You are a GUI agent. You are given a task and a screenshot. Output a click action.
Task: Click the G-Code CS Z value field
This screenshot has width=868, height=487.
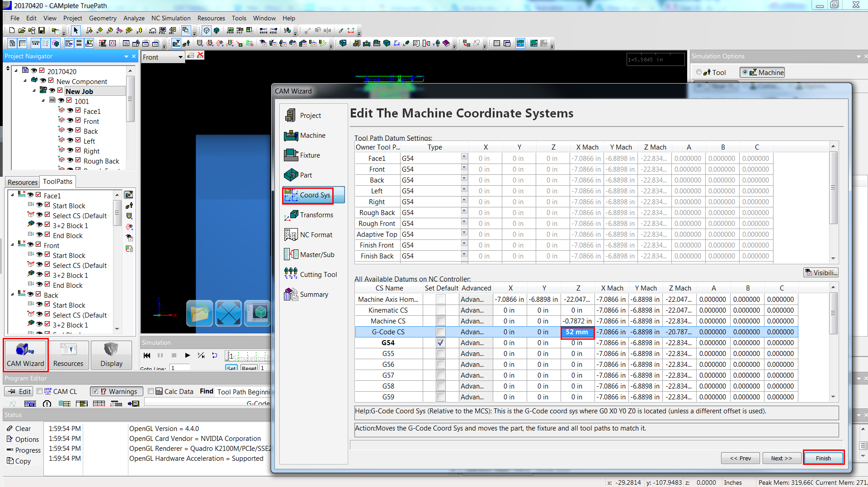coord(577,332)
